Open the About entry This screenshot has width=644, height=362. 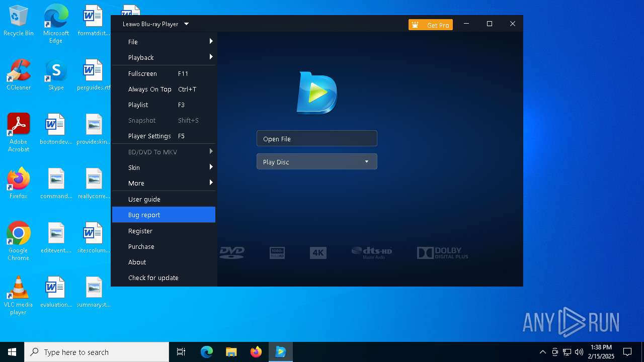(164, 262)
